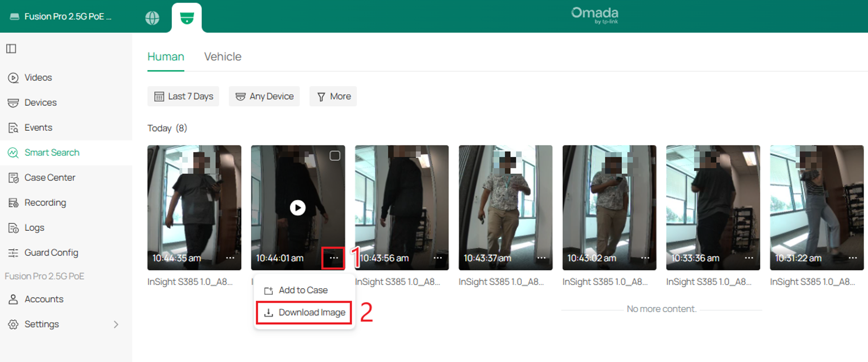Open the options menu on the 10:43:02 am thumbnail

point(645,258)
